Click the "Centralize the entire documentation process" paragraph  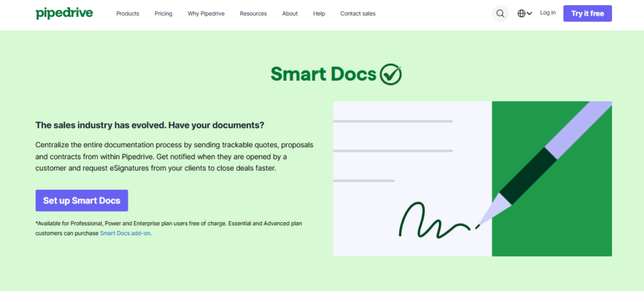pos(175,157)
